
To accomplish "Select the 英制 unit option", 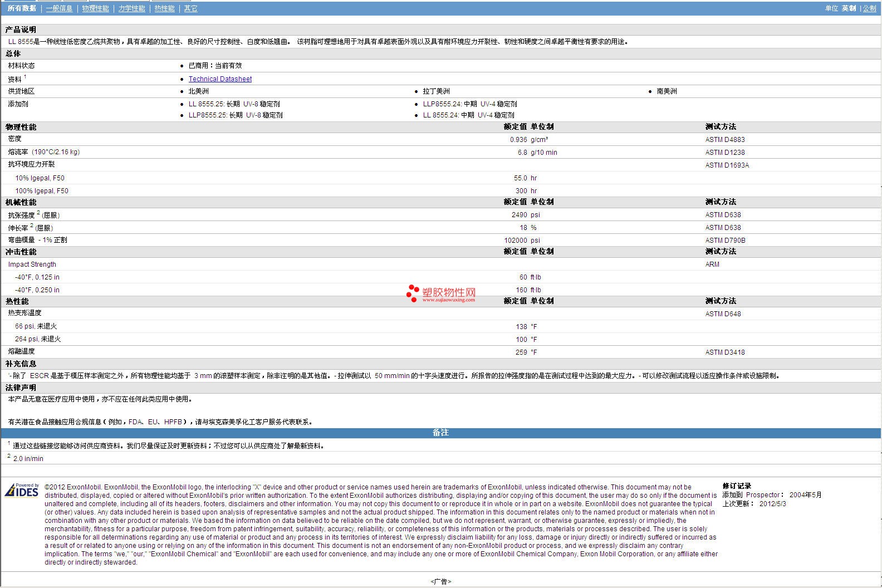I will [x=849, y=8].
